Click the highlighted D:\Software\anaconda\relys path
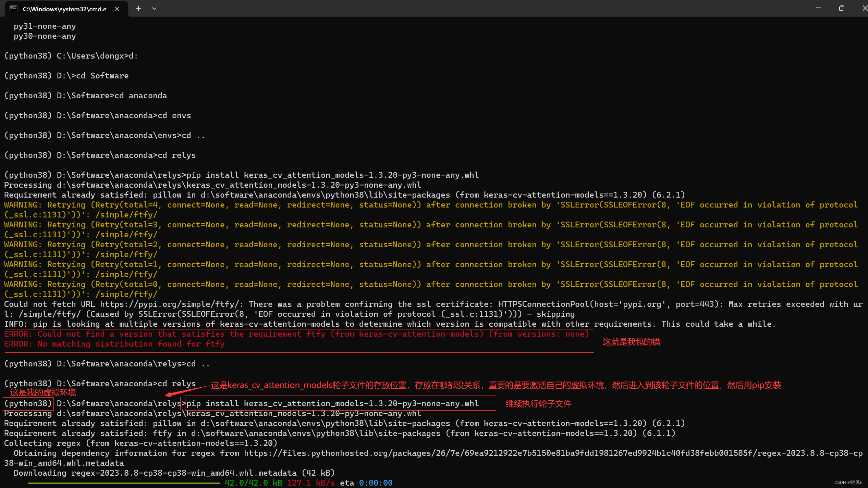Screen dimensions: 868x488 pyautogui.click(x=118, y=403)
